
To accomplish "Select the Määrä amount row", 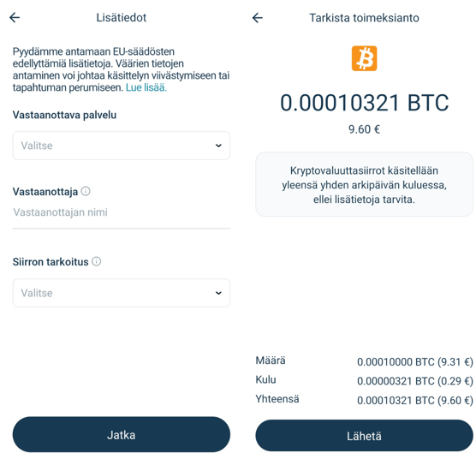I will 365,361.
